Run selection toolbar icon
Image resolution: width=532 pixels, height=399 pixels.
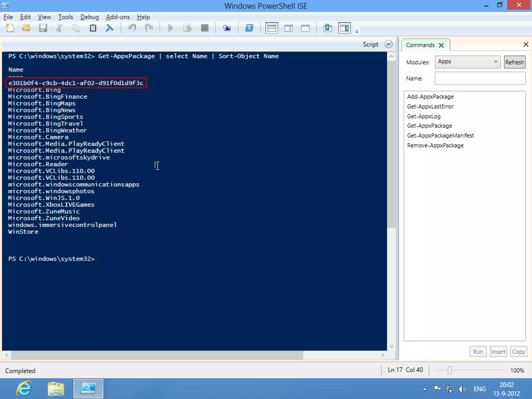coord(187,28)
